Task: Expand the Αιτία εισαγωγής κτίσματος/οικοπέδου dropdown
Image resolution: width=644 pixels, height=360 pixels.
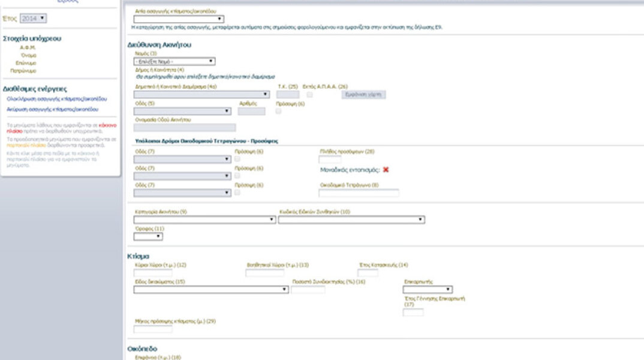Action: tap(178, 19)
